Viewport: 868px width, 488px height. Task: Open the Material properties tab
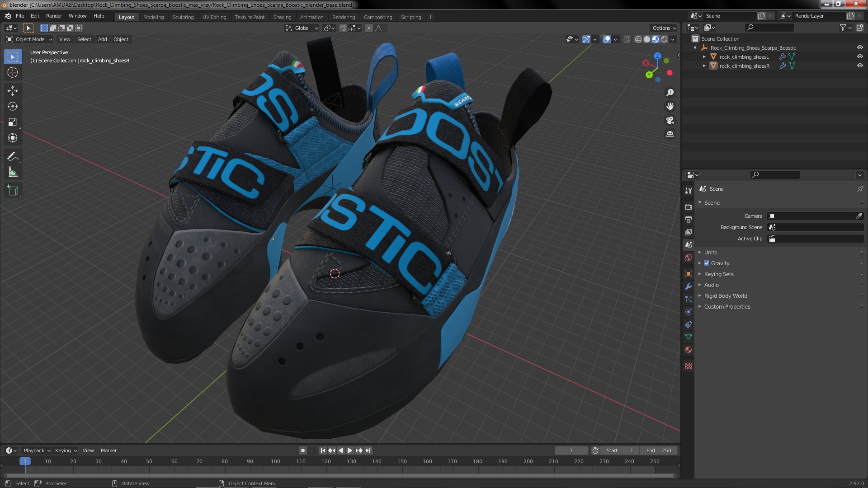[x=689, y=350]
